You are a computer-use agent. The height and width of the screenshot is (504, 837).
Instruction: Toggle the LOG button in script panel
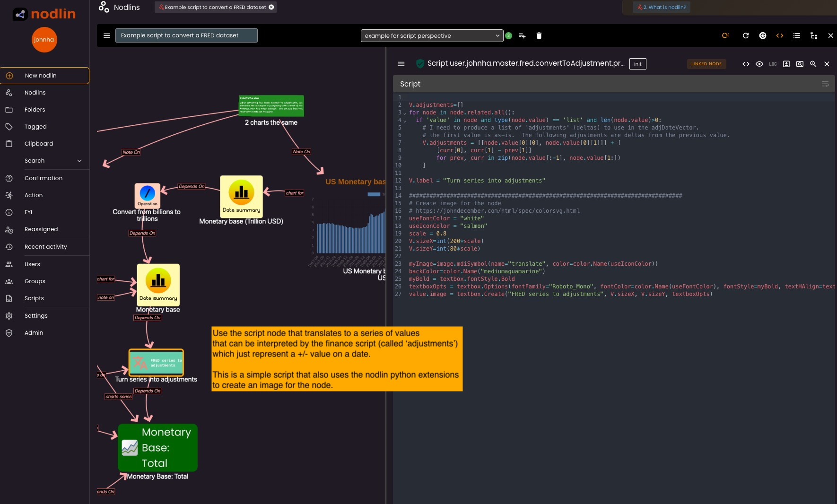point(773,64)
